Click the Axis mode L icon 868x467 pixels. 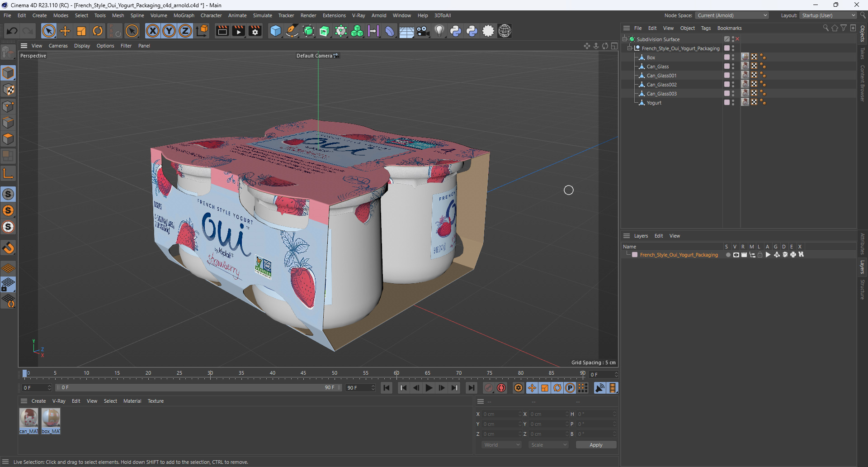pos(8,173)
